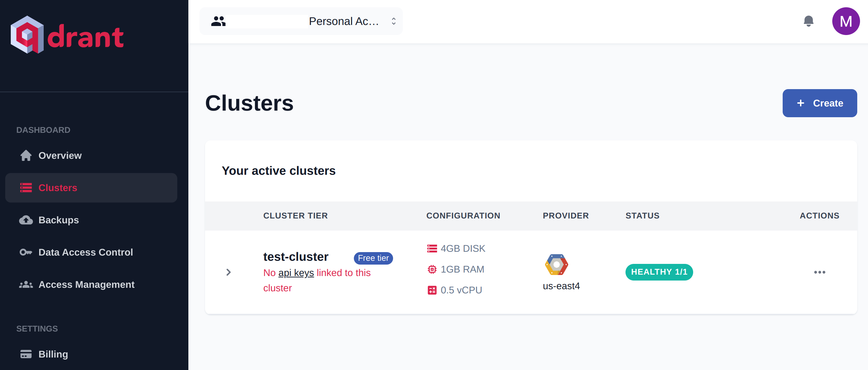Screen dimensions: 868x370
Task: Open the actions menu for test-cluster
Action: coord(819,272)
